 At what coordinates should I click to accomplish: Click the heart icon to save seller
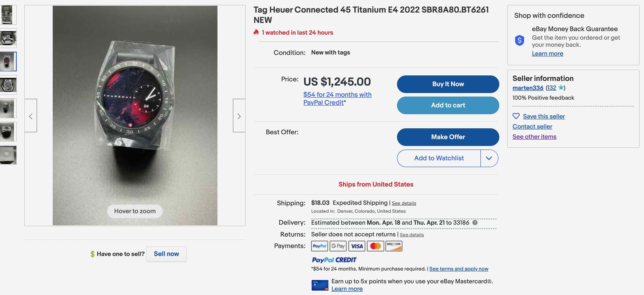coord(516,116)
